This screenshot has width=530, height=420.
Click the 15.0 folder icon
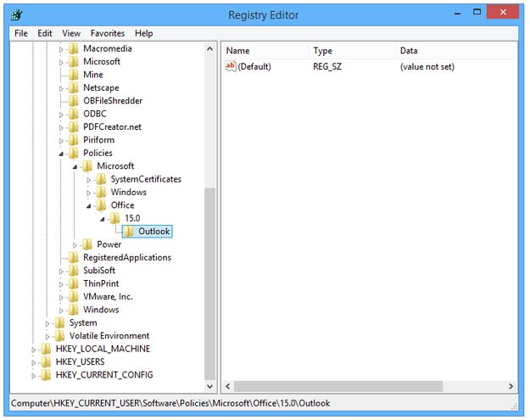point(114,218)
